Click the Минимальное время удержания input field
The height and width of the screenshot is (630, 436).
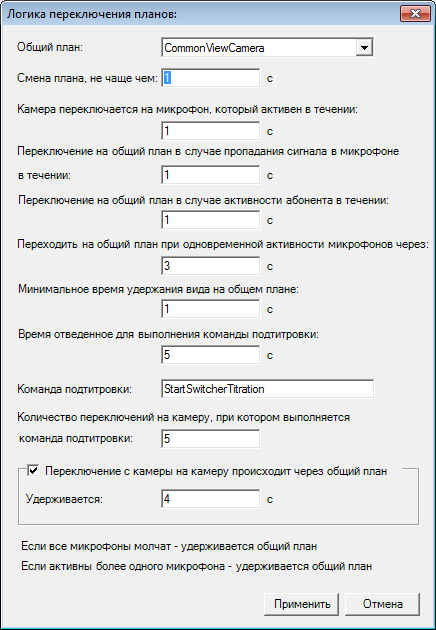[x=211, y=309]
